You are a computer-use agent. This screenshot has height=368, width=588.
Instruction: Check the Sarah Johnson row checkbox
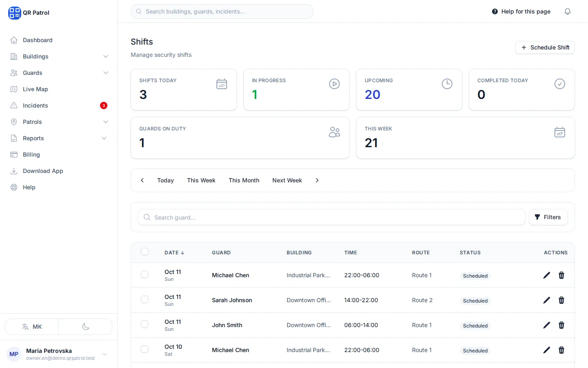pyautogui.click(x=145, y=299)
